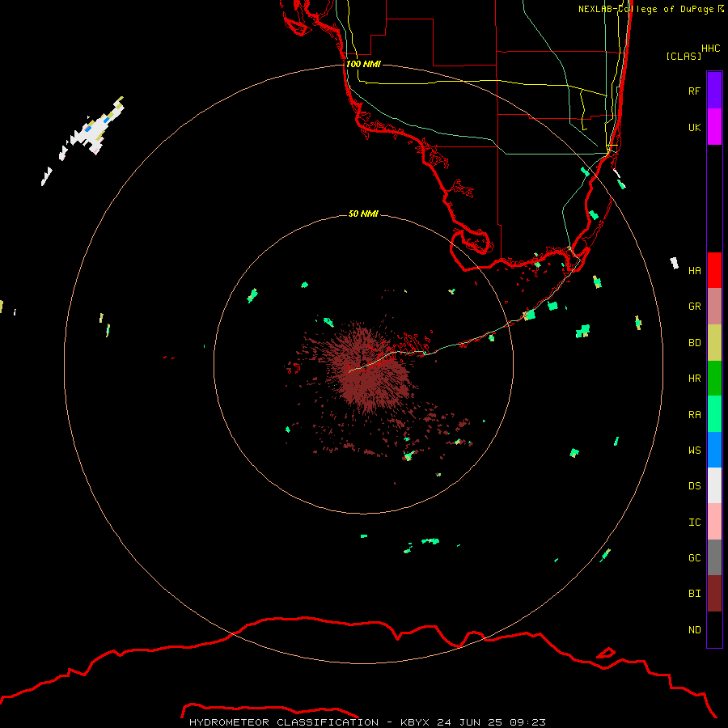Click the "24 JUN 25" date text
The height and width of the screenshot is (728, 728).
pyautogui.click(x=470, y=722)
